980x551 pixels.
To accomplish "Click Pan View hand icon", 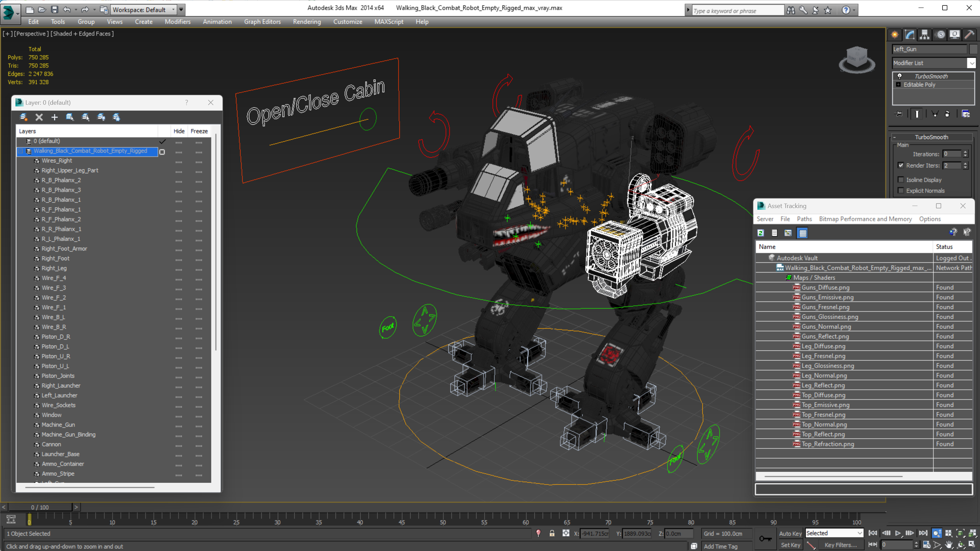I will pyautogui.click(x=948, y=544).
